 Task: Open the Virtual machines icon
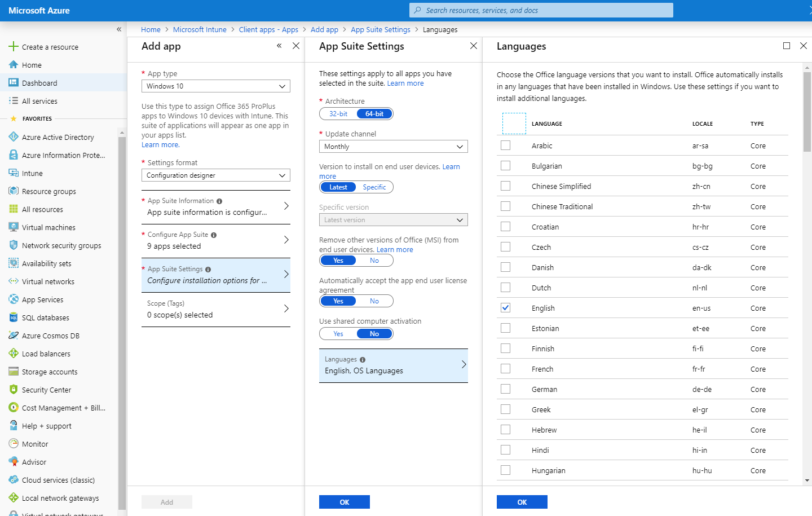14,227
